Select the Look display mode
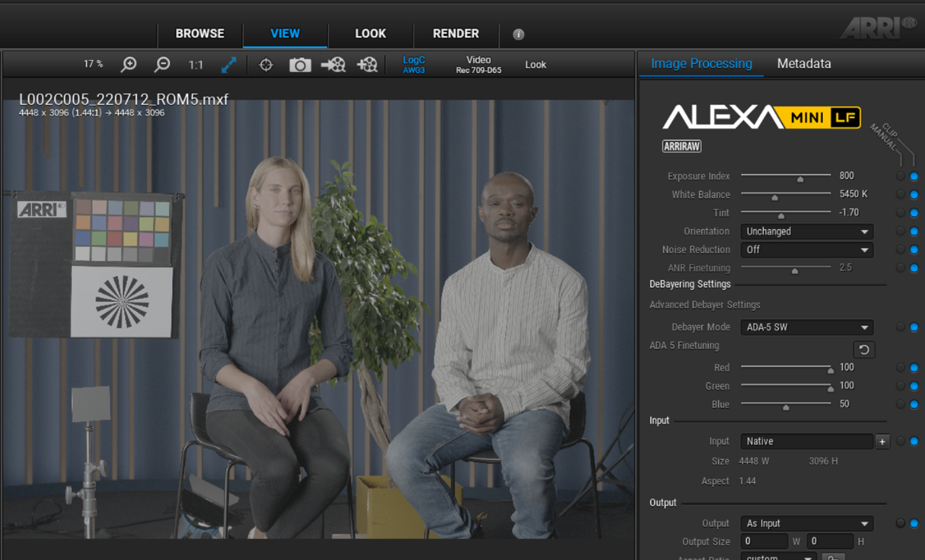 pos(535,65)
